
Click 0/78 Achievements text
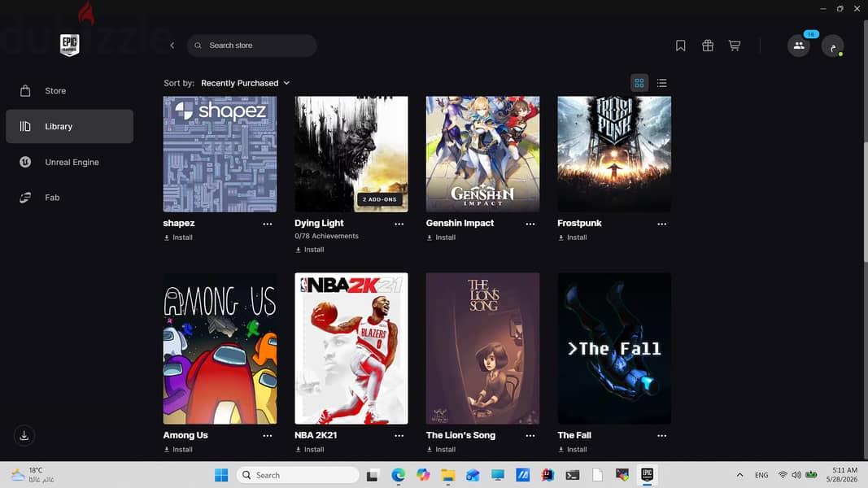pos(326,236)
